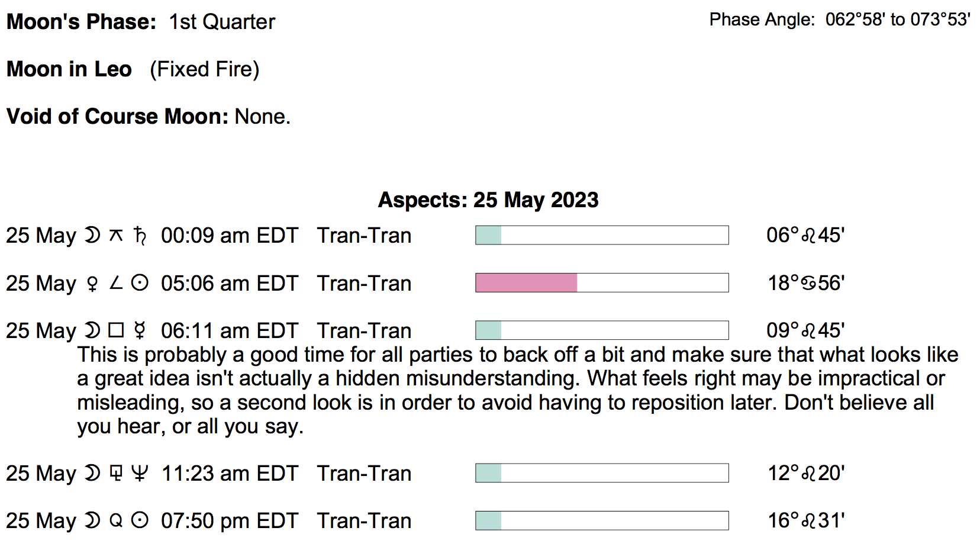980x547 pixels.
Task: Click the Cancer glyph in the 18°56' position
Action: pos(808,284)
